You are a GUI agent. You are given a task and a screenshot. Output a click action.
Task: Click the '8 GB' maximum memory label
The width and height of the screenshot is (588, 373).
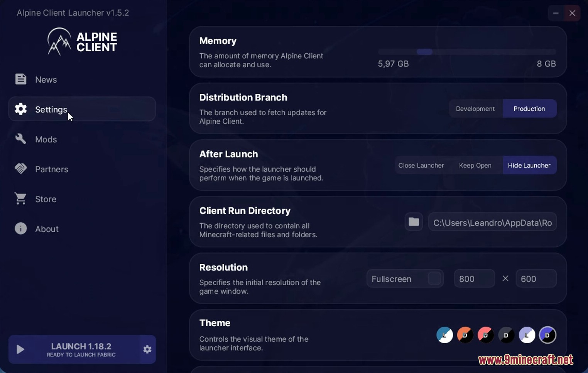(546, 64)
